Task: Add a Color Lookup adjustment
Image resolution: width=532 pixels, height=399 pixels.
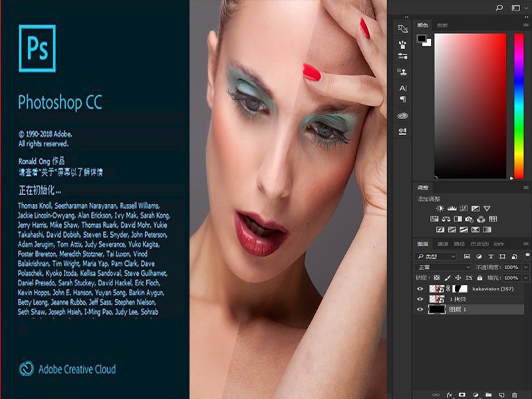Action: point(493,219)
